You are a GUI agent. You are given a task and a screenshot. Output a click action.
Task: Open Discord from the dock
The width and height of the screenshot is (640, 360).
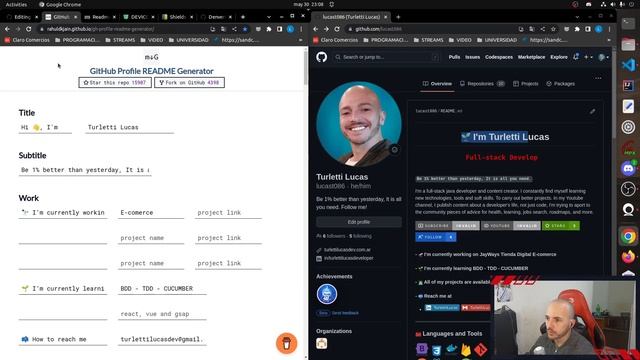point(628,168)
